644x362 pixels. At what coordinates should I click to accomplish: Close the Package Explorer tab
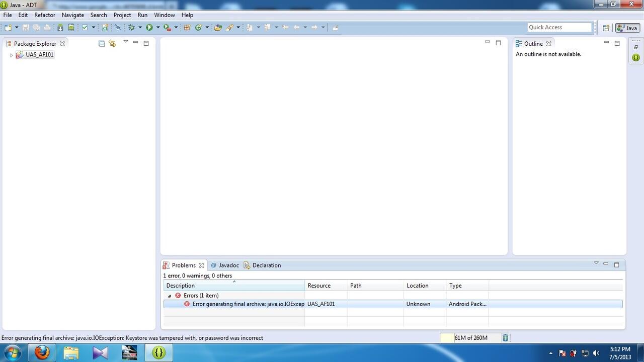(x=62, y=44)
